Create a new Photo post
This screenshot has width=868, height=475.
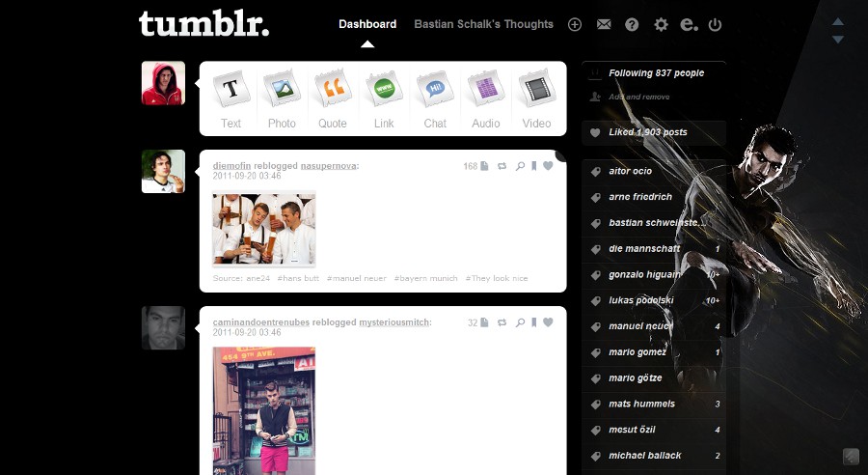coord(282,99)
